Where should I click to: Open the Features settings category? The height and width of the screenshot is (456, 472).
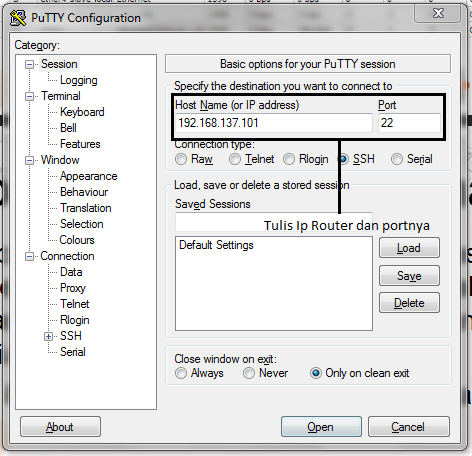[80, 144]
